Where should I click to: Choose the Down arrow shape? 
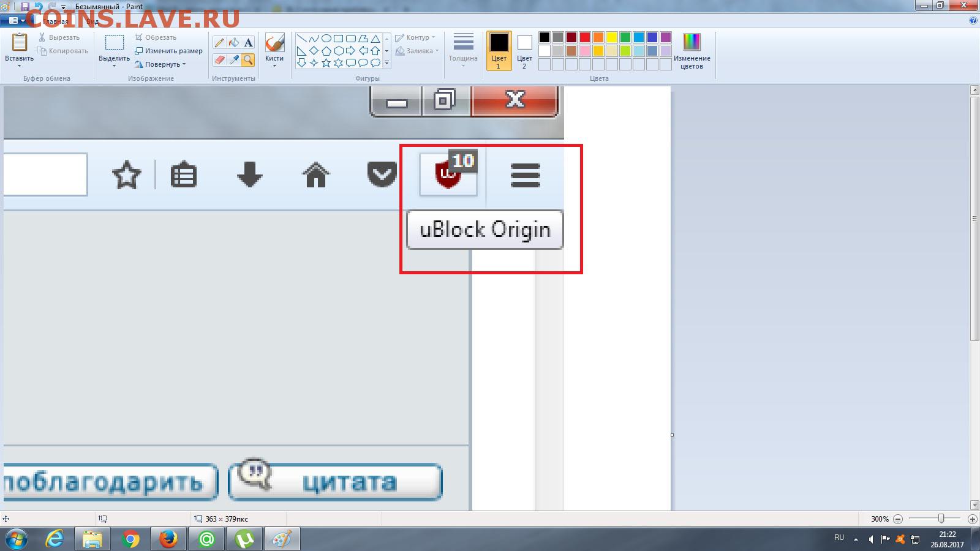(301, 62)
